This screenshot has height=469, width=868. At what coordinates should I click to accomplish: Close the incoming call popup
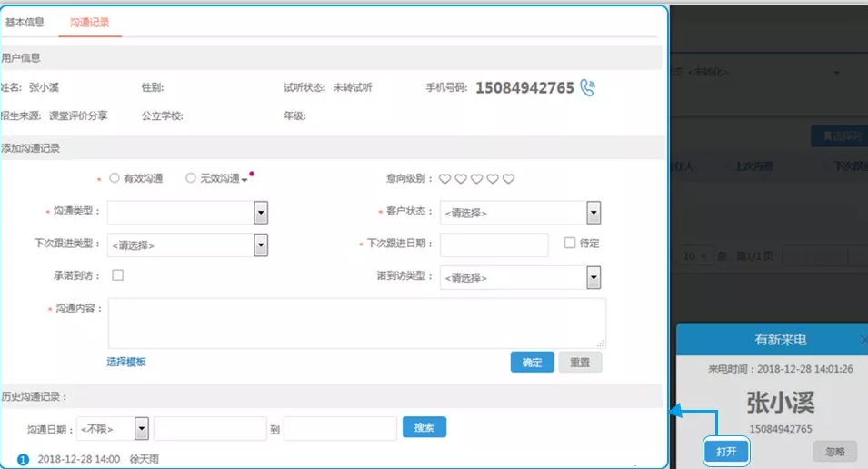pyautogui.click(x=863, y=340)
